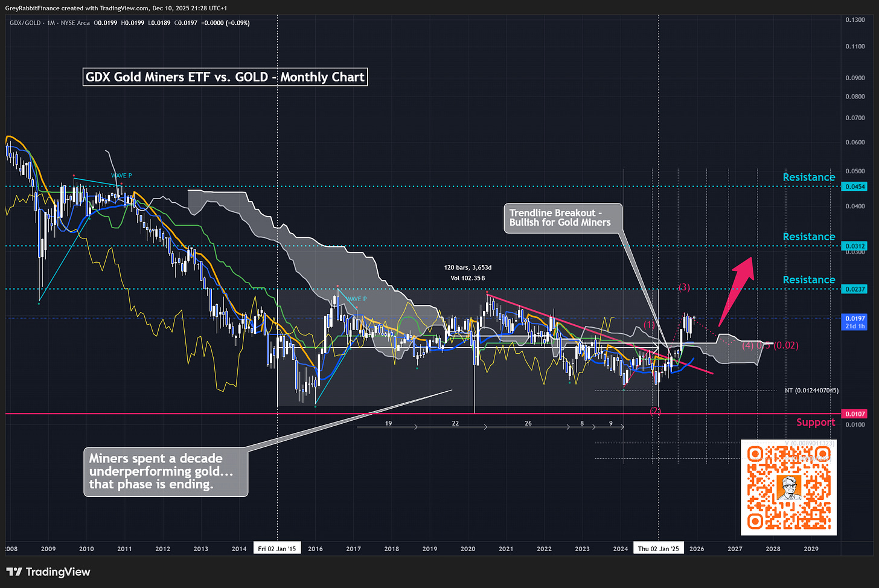Click the blue 0.0197 current price tag
The image size is (879, 588).
tap(855, 322)
